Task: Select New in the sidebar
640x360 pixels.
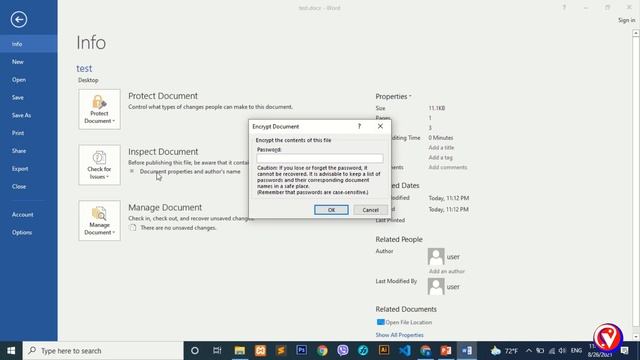Action: [29, 62]
